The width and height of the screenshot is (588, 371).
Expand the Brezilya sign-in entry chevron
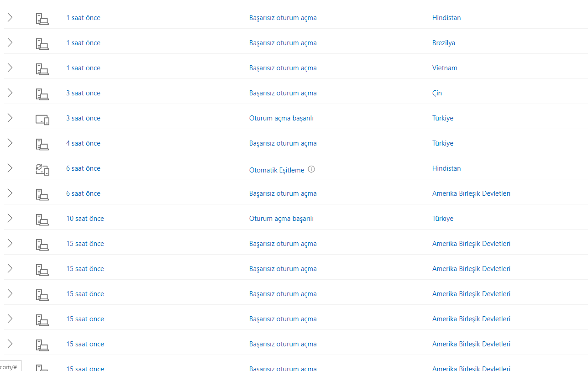[10, 43]
